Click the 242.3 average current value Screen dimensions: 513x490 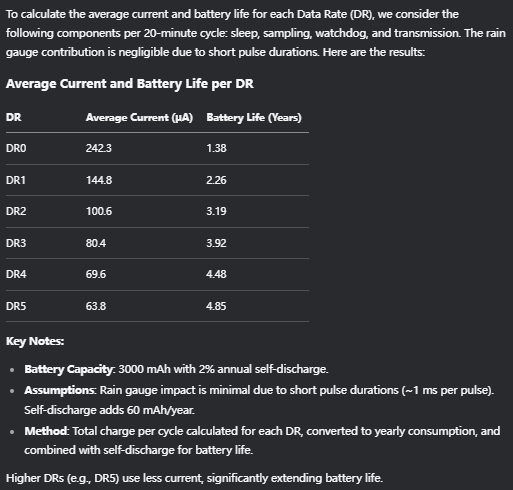[99, 148]
